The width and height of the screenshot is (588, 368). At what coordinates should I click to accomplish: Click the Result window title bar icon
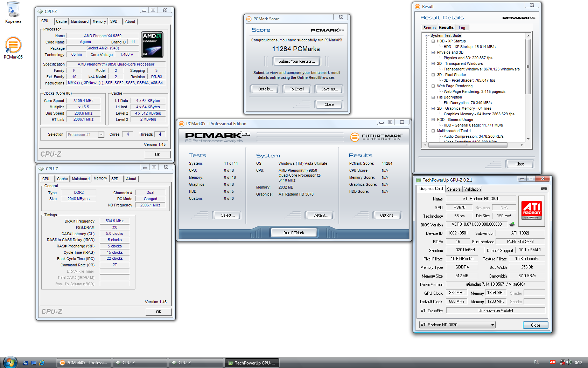[x=418, y=7]
